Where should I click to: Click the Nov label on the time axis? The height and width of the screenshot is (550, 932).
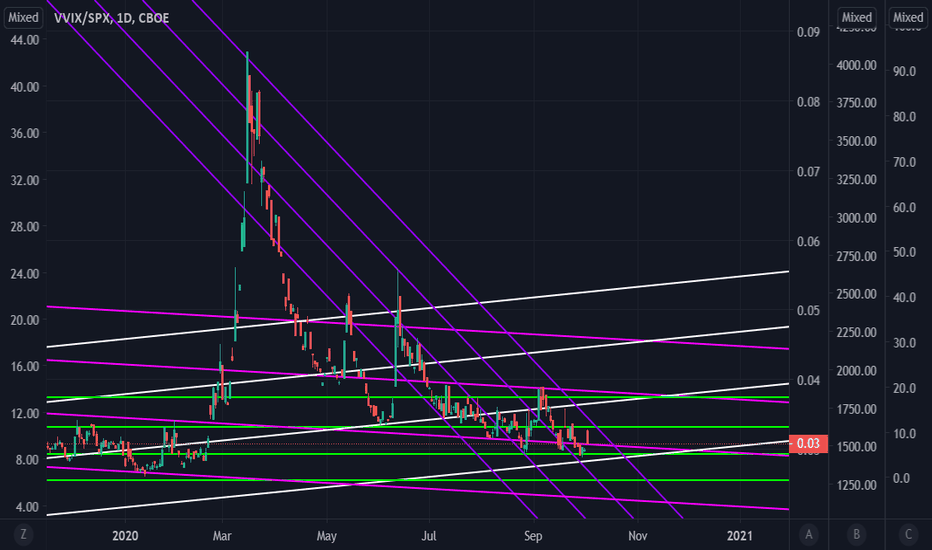(637, 536)
